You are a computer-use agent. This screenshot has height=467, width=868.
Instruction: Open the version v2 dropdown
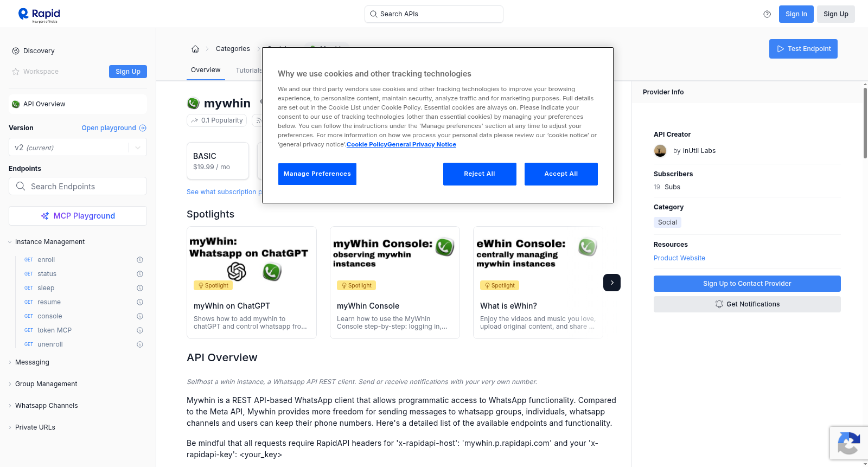point(78,148)
